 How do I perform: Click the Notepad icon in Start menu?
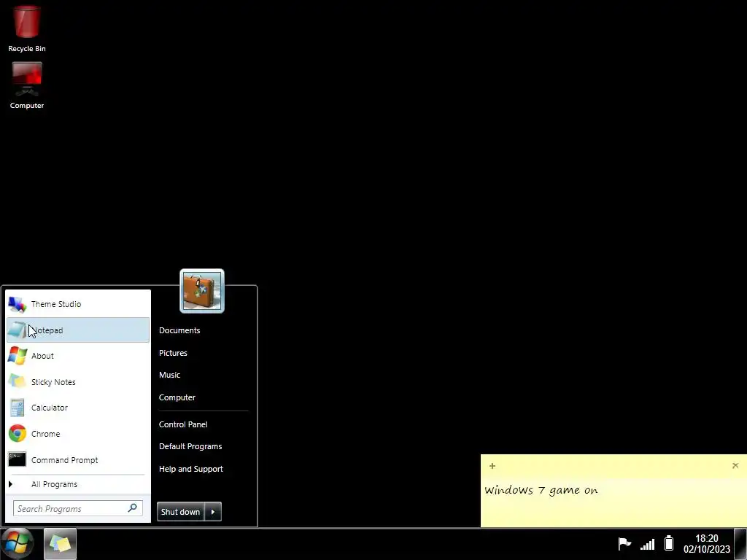pyautogui.click(x=18, y=330)
